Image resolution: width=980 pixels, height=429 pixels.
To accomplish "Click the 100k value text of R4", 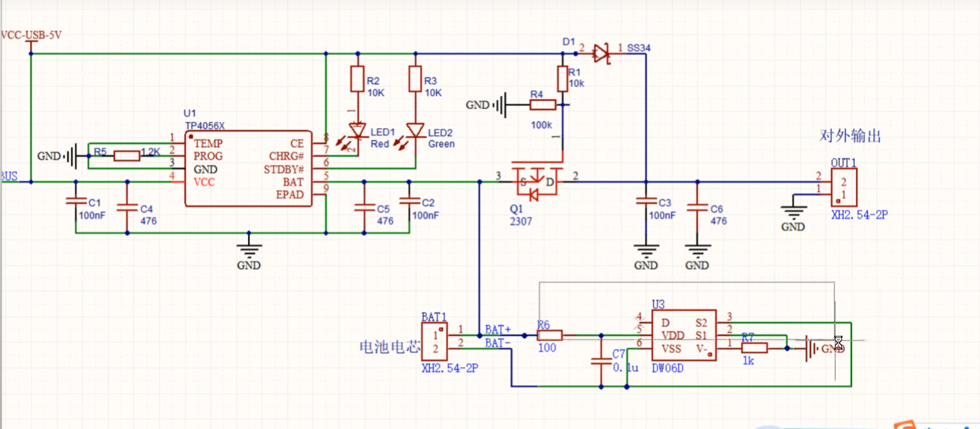I will pyautogui.click(x=541, y=125).
